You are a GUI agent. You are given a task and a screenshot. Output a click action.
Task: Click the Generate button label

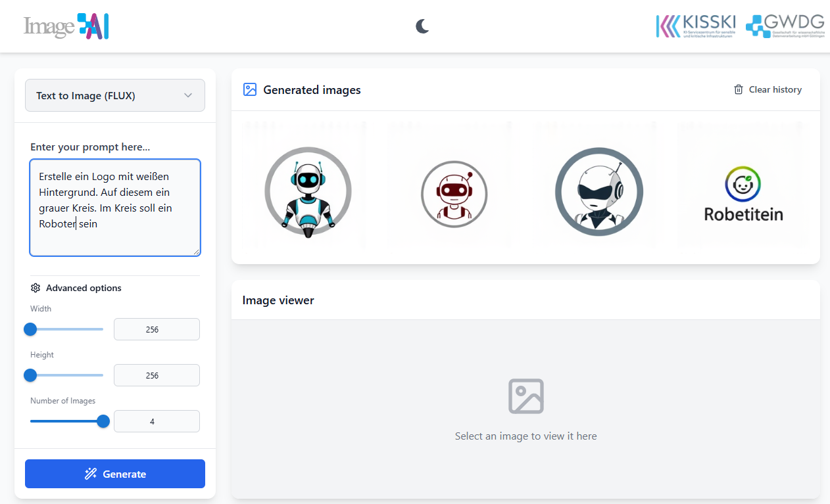(x=124, y=474)
